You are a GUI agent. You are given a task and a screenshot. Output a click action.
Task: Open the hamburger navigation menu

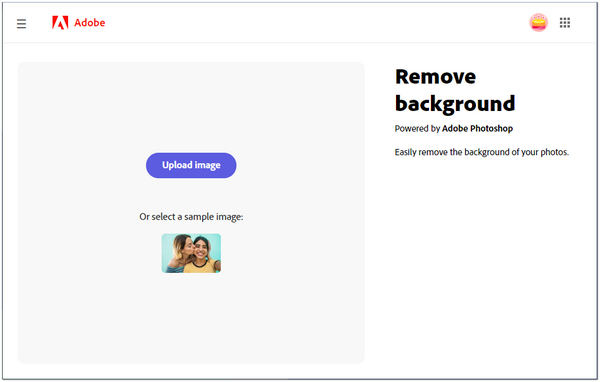pyautogui.click(x=21, y=24)
